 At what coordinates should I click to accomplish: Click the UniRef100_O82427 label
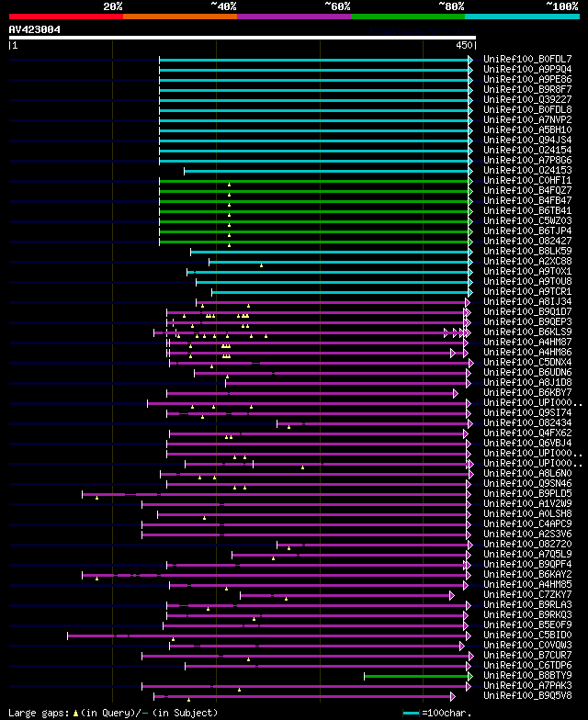527,241
